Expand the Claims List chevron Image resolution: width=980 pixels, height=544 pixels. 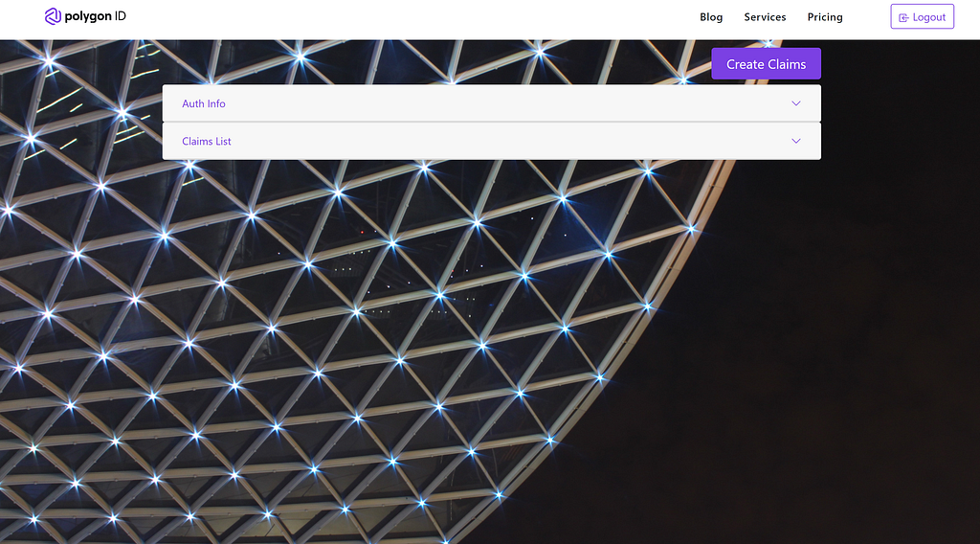click(x=795, y=141)
